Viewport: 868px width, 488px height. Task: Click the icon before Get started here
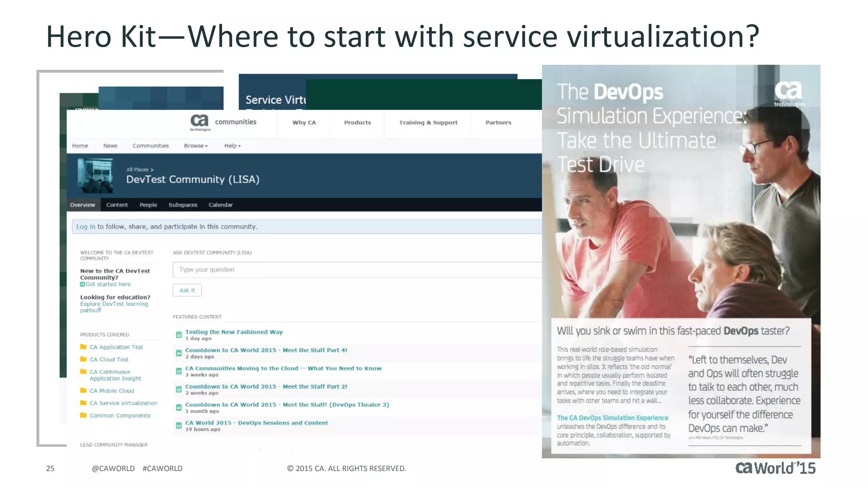coord(82,284)
